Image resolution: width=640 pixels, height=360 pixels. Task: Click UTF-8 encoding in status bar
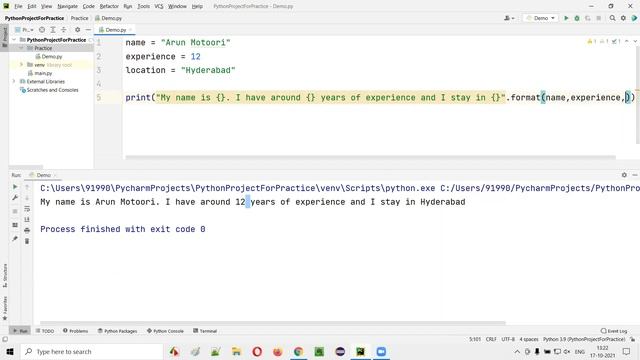tap(508, 339)
